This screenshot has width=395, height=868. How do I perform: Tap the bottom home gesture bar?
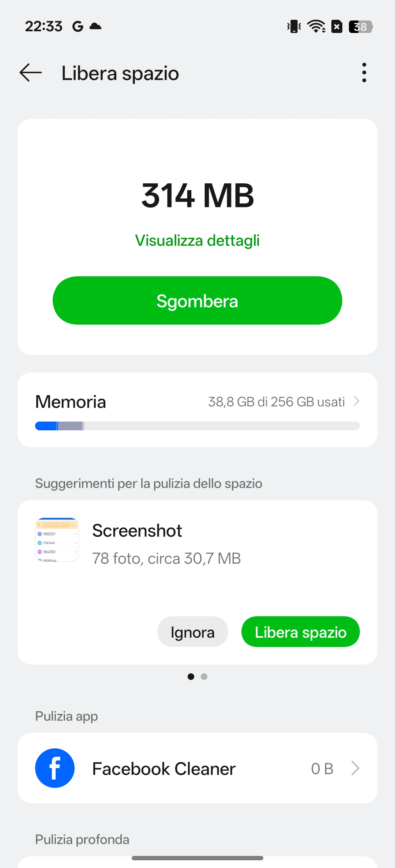(197, 858)
